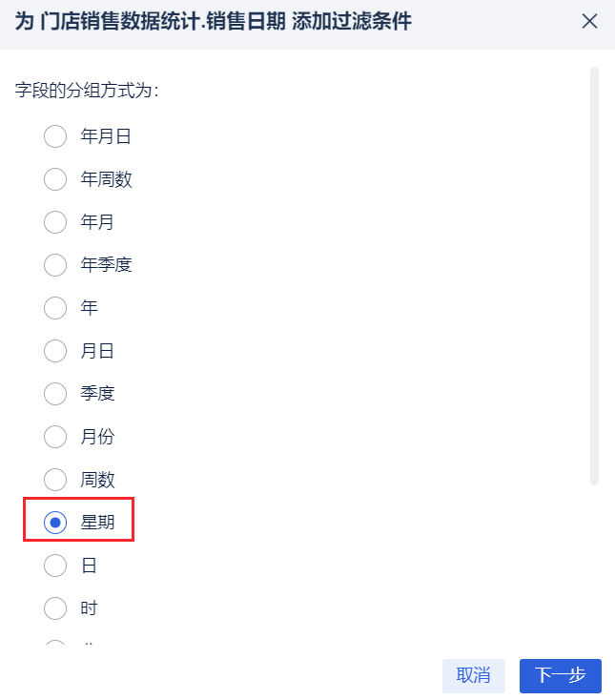Click the 年月日 label text
This screenshot has height=700, width=615.
pyautogui.click(x=106, y=136)
